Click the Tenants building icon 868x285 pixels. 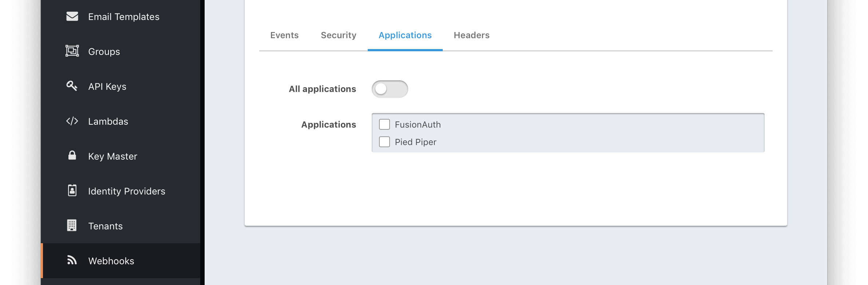click(72, 225)
